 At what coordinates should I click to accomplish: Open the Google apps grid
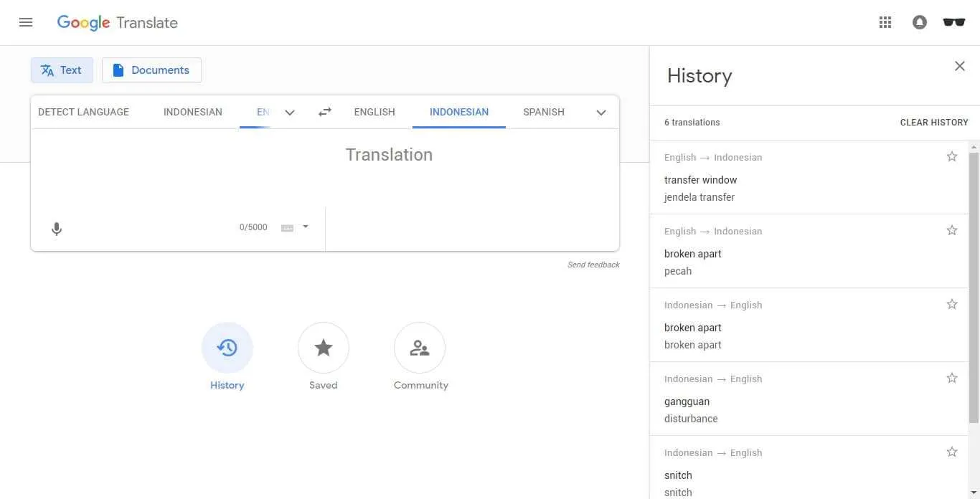tap(885, 22)
